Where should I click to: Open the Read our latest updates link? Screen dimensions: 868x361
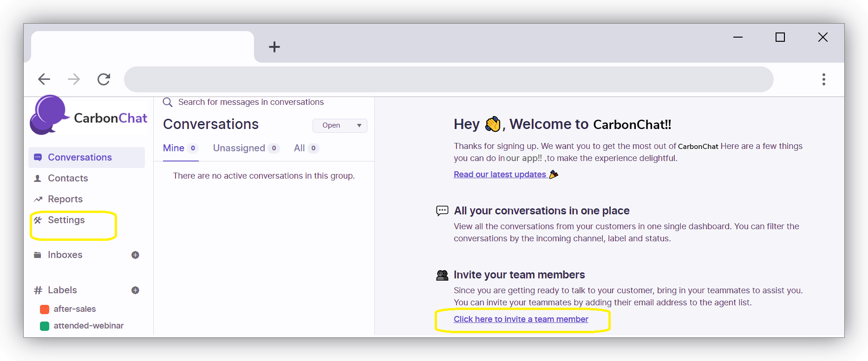pos(500,174)
